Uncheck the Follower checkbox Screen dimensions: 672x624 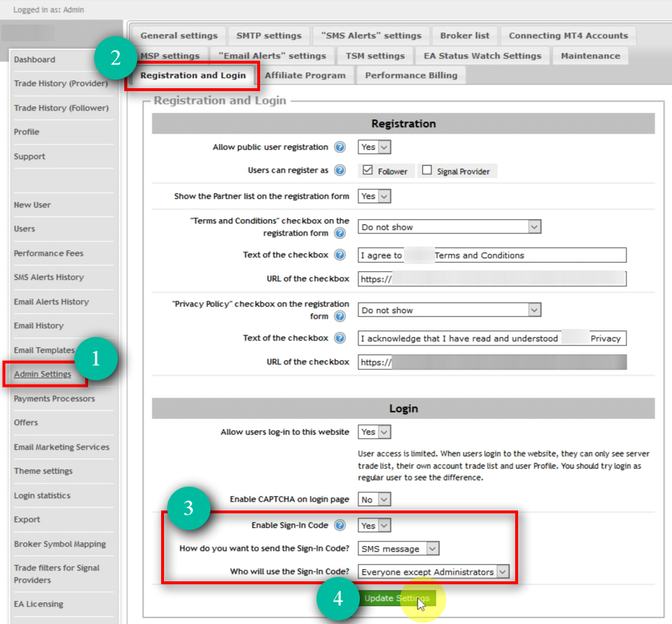368,171
